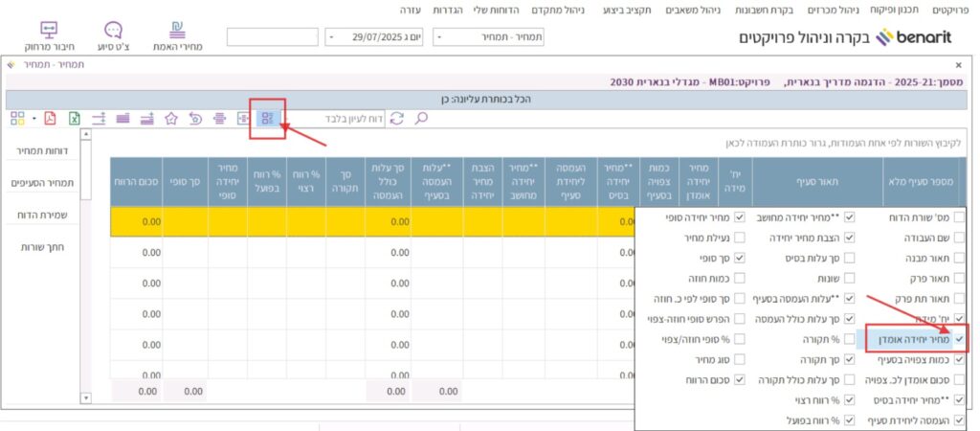980x431 pixels.
Task: Check the נעילת מחיר checkbox
Action: tap(739, 238)
